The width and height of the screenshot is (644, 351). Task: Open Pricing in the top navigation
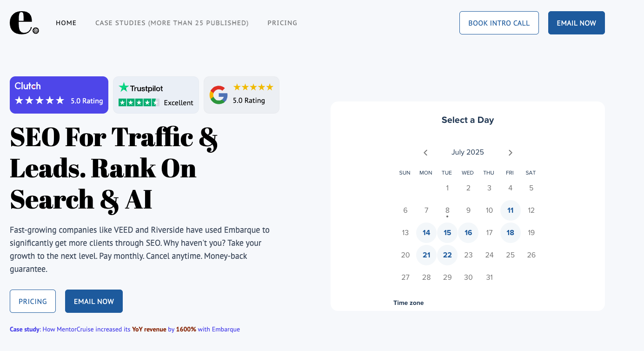coord(282,23)
